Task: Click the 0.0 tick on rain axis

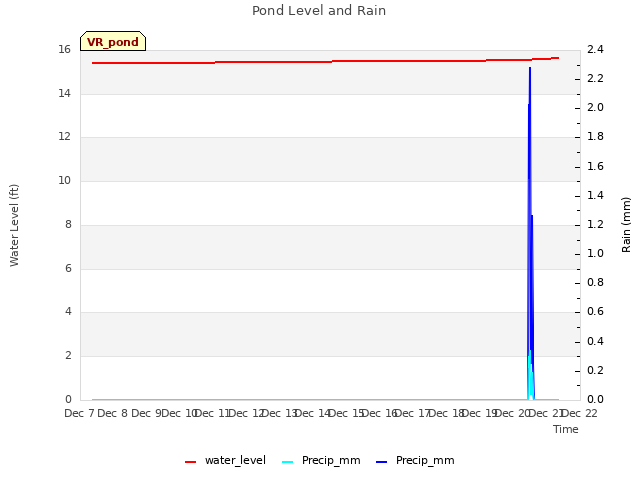Action: pyautogui.click(x=595, y=400)
